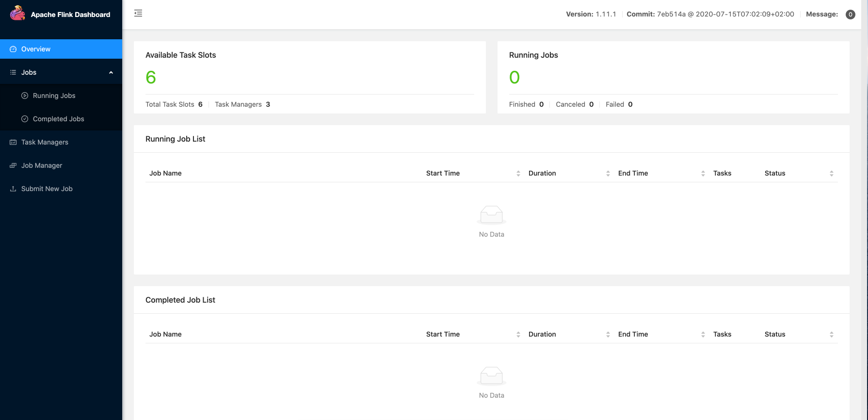868x420 pixels.
Task: Click the Completed Jobs check-circle icon
Action: (x=25, y=119)
